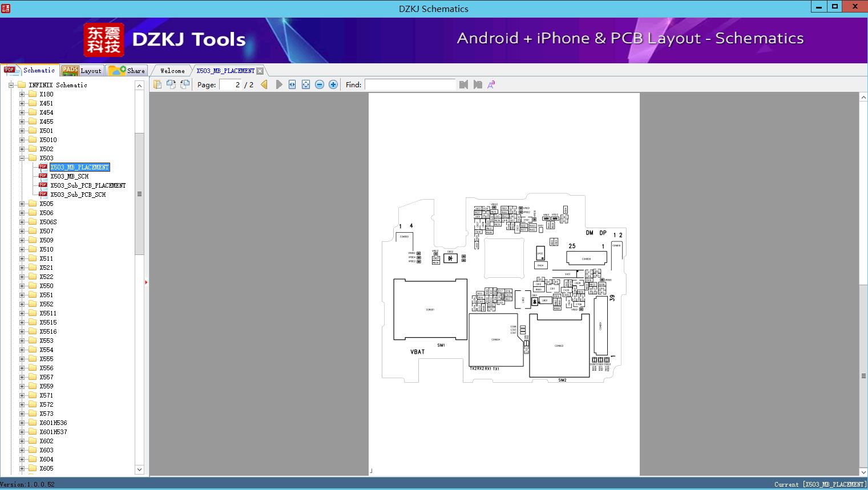
Task: Select the X455 folder label
Action: pyautogui.click(x=46, y=122)
